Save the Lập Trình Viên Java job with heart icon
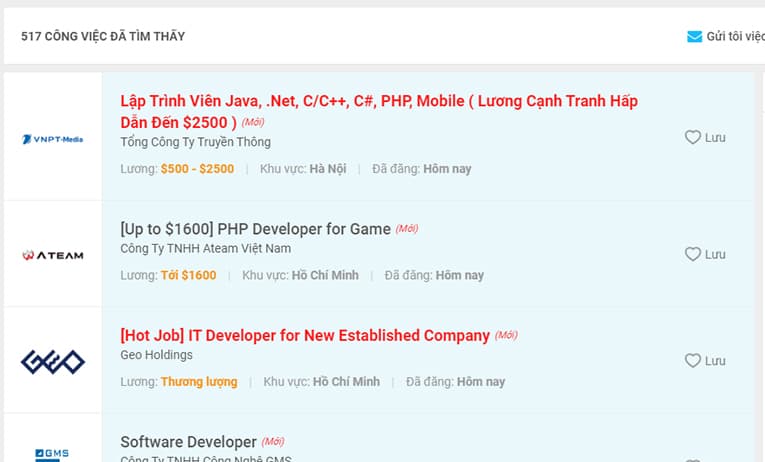The width and height of the screenshot is (765, 462). click(692, 137)
